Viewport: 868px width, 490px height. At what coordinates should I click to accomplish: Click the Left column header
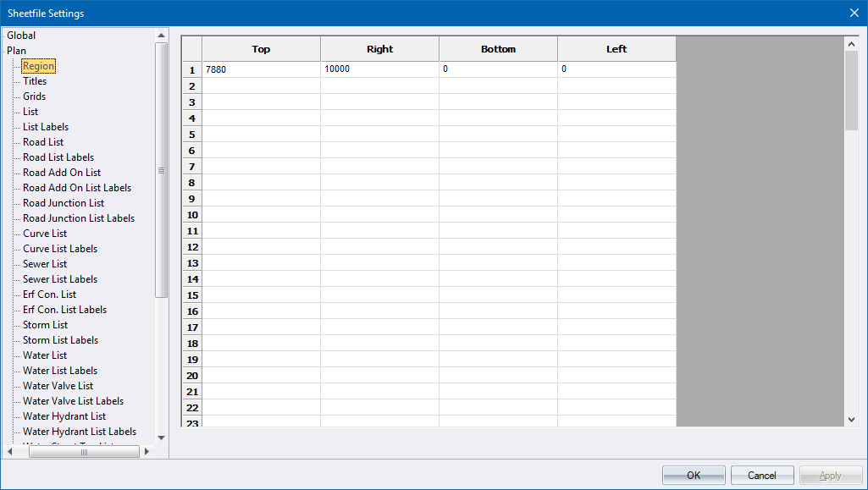[616, 49]
